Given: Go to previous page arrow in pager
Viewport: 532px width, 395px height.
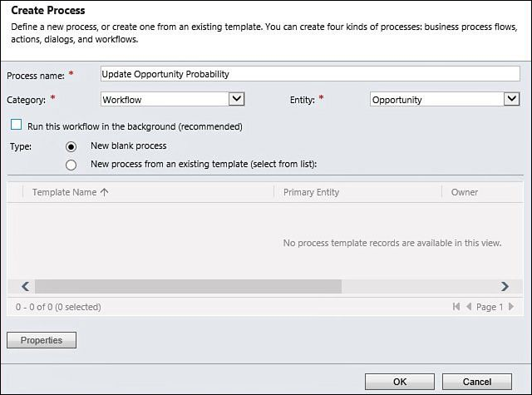Looking at the screenshot, I should (x=469, y=307).
